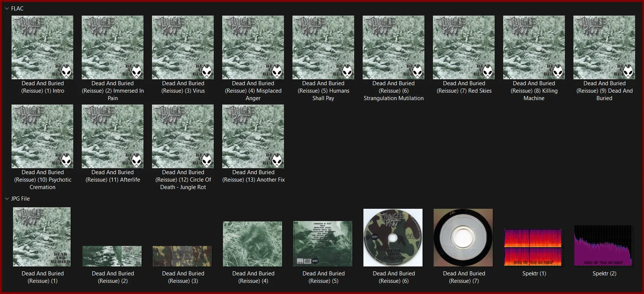The width and height of the screenshot is (644, 294).
Task: Select FLAC thumbnail (10) Psychotic Cremation
Action: click(x=42, y=136)
